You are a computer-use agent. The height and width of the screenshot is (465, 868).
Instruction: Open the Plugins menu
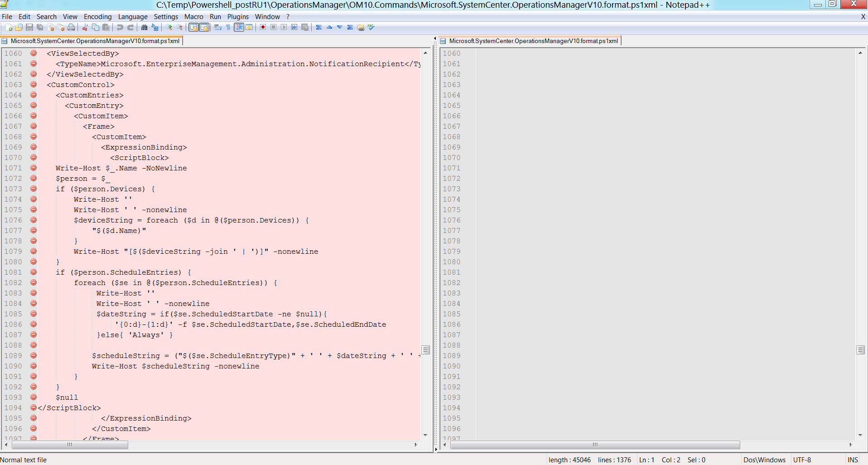click(x=238, y=17)
